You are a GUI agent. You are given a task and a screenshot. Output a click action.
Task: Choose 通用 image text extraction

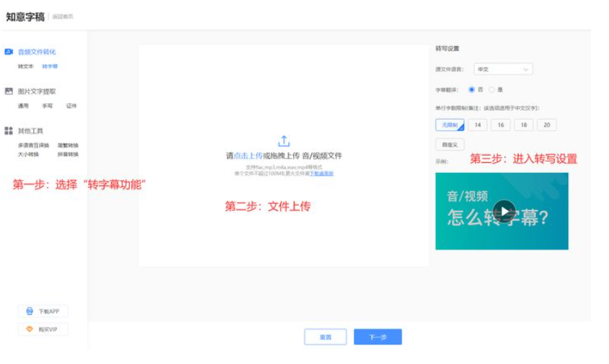23,106
